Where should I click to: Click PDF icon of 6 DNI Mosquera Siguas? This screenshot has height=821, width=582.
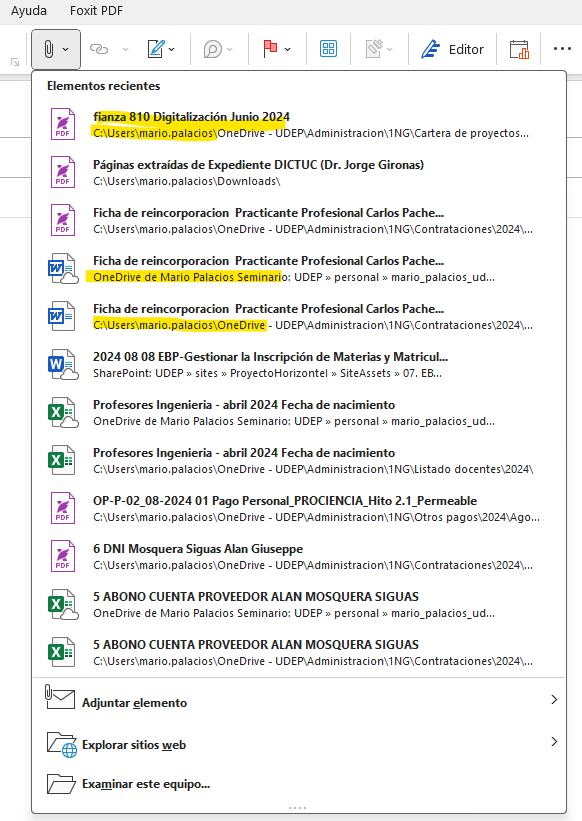click(62, 556)
